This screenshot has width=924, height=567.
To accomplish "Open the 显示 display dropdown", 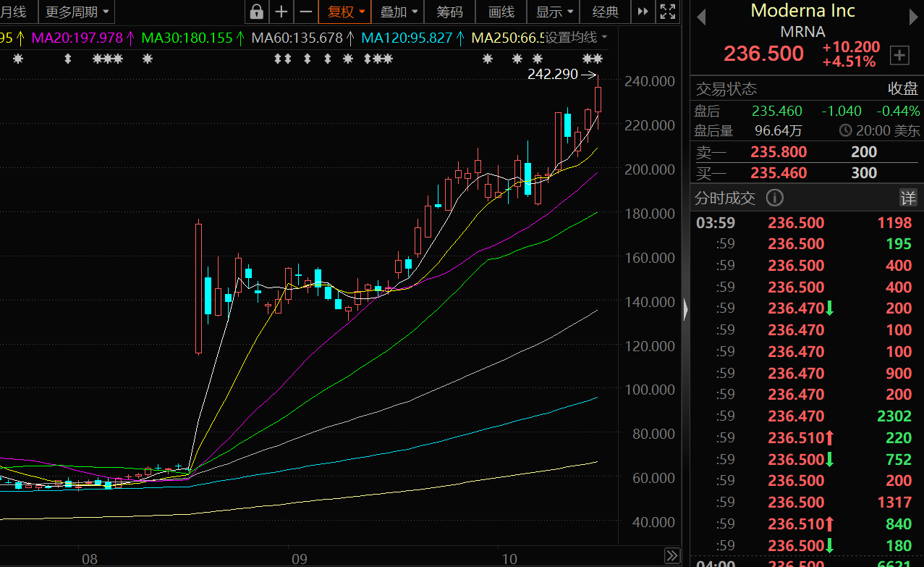I will (554, 12).
